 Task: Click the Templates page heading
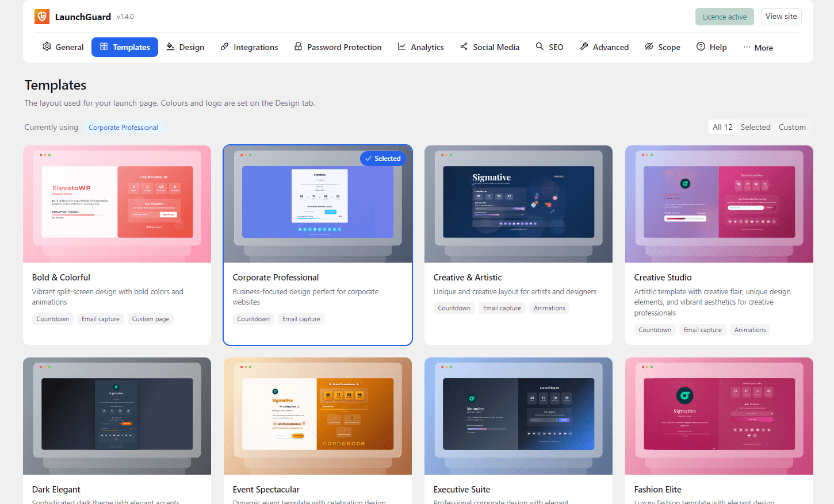[x=55, y=85]
